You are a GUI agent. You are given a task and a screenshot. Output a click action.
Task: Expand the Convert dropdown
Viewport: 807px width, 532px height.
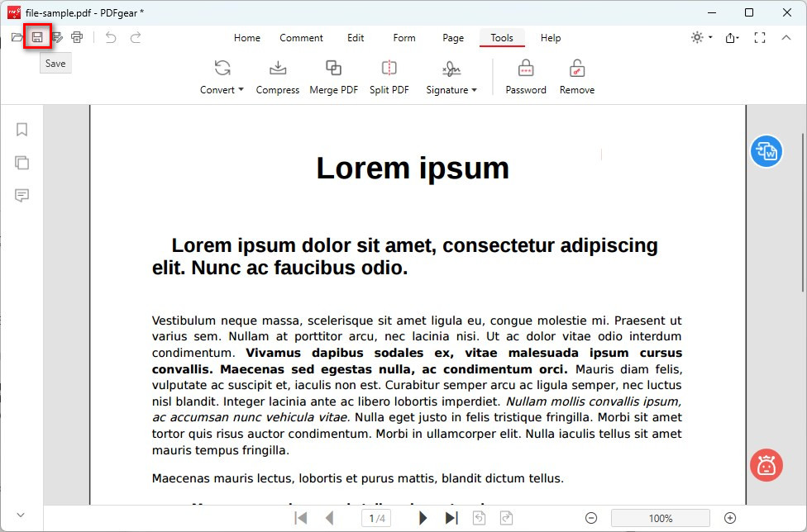coord(221,76)
